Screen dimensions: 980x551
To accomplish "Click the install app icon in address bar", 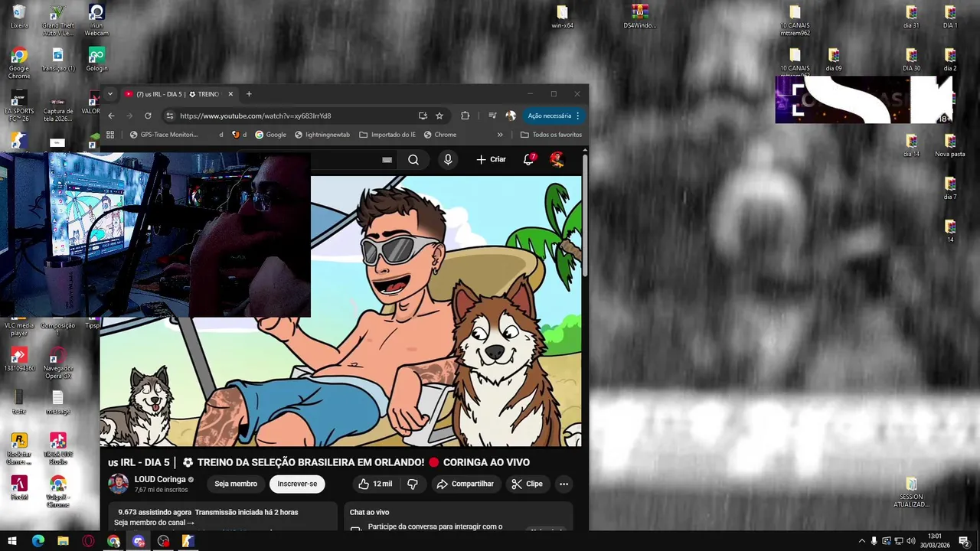I will 423,116.
